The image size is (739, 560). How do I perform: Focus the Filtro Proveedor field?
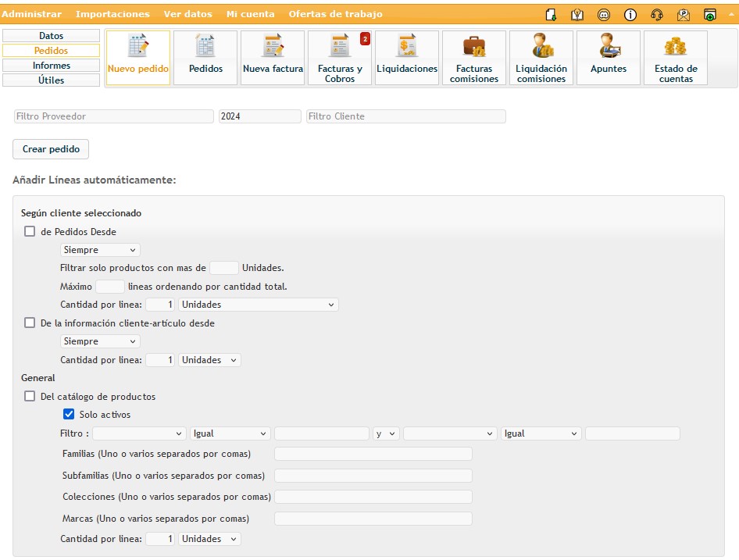[113, 116]
